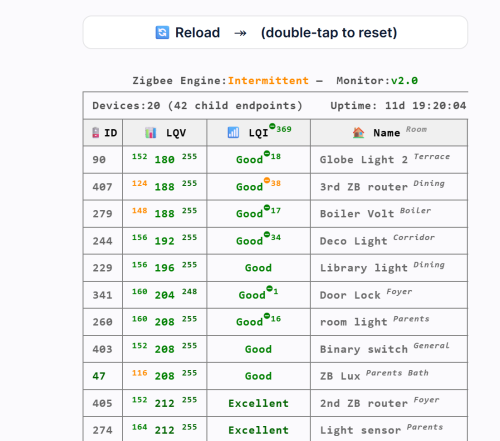Click the Light sensor device name
500x441 pixels.
pos(360,431)
